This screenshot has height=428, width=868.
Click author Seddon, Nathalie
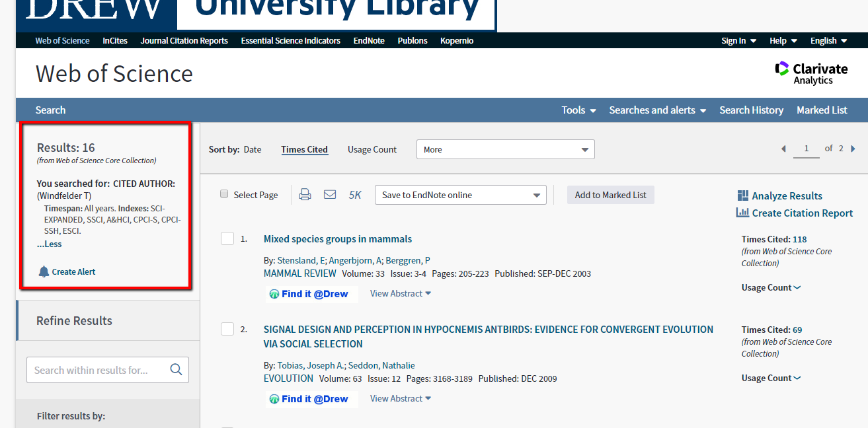[x=382, y=365]
